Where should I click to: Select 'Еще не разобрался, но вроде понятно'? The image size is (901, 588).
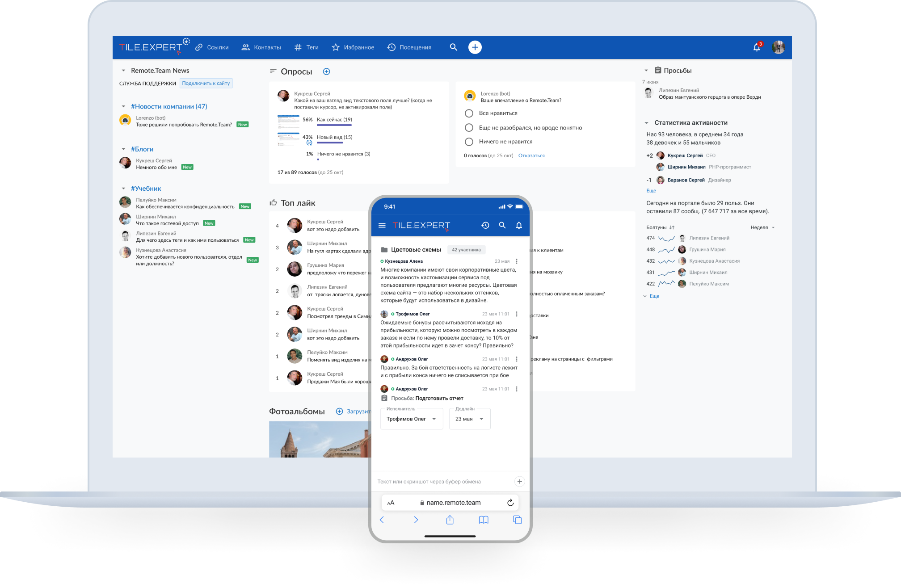tap(469, 127)
